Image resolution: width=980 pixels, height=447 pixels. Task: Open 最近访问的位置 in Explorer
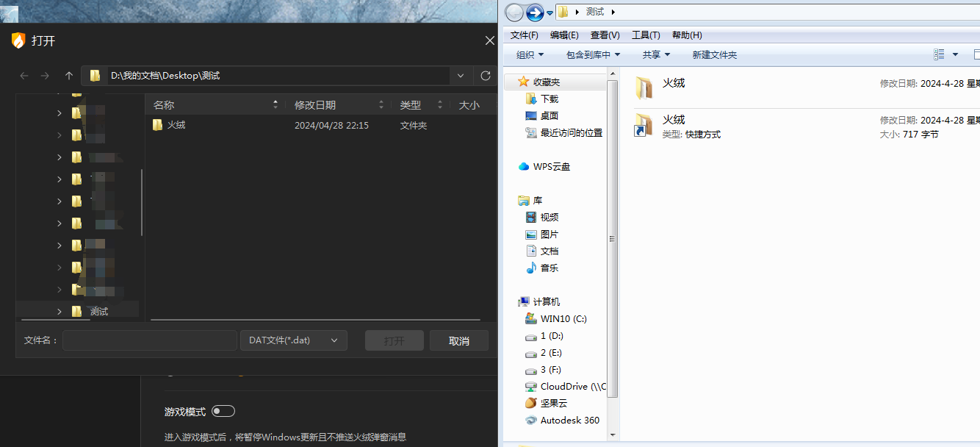[x=572, y=133]
